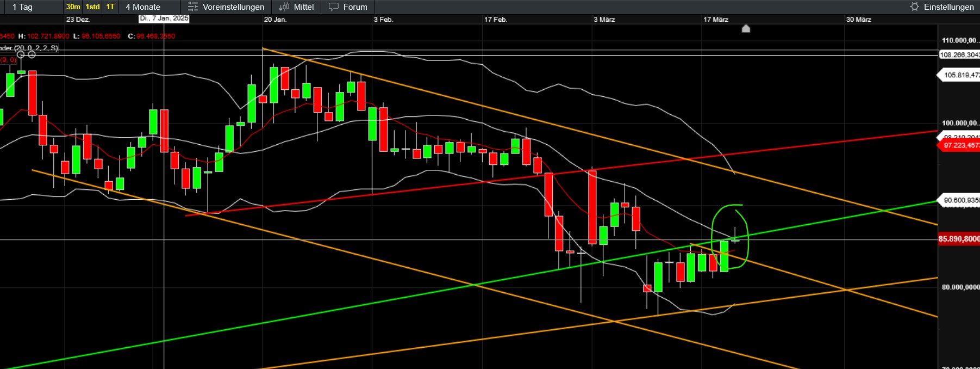The width and height of the screenshot is (980, 369).
Task: Click the close value 96.468,3550
Action: 155,36
